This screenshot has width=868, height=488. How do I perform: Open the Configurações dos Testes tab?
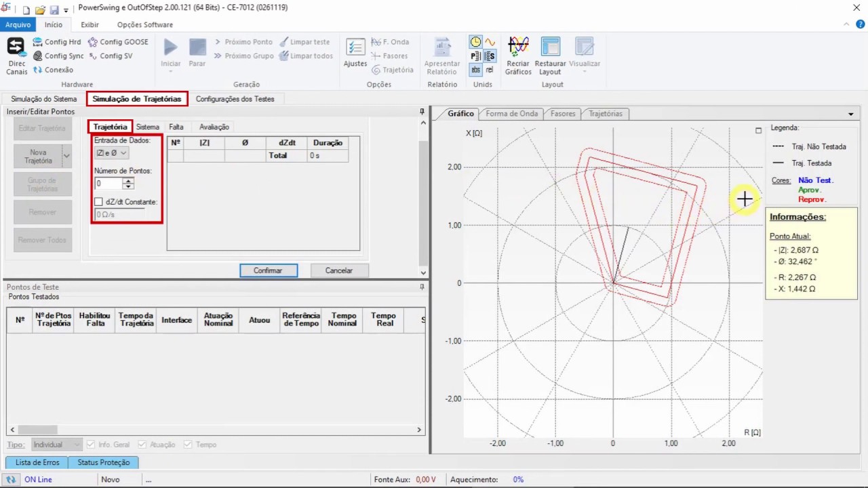point(235,99)
